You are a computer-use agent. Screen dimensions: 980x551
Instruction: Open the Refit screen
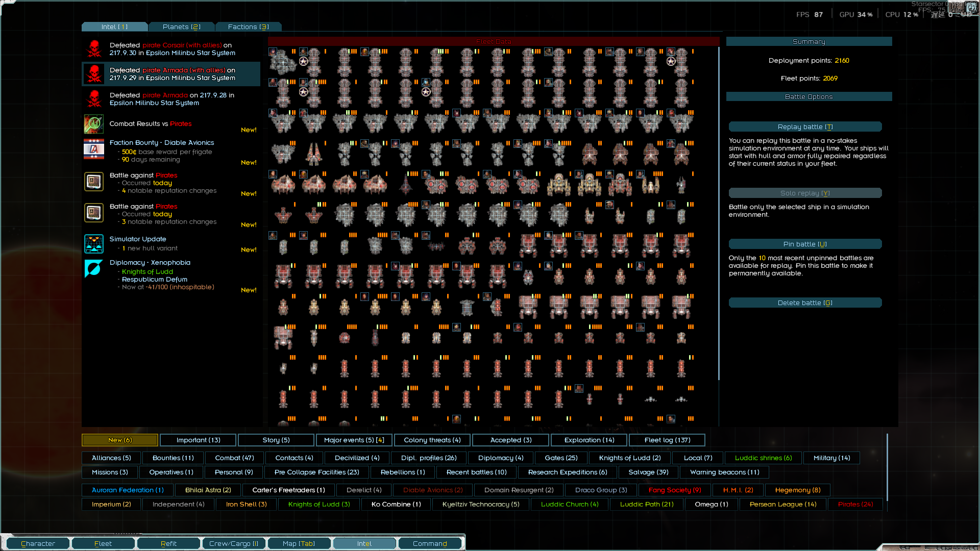tap(168, 543)
